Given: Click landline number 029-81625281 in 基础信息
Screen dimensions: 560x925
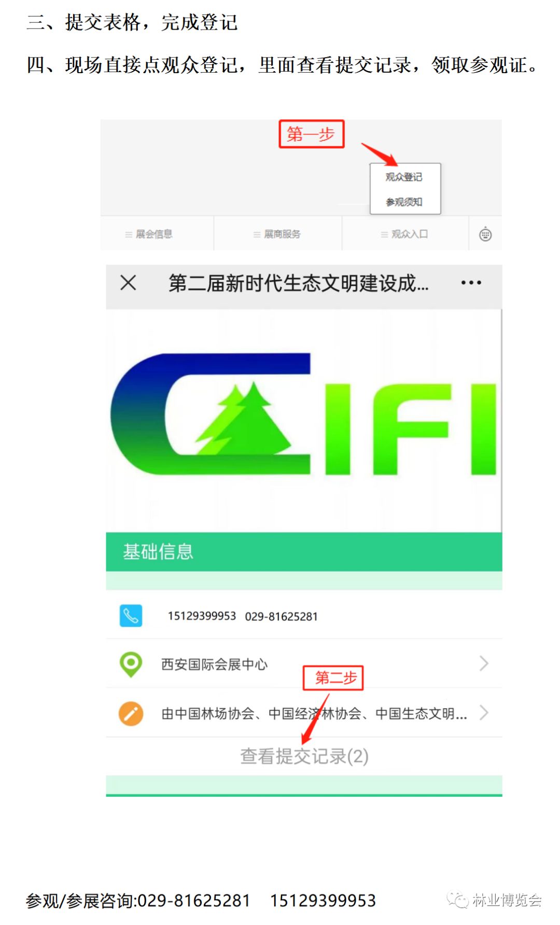Looking at the screenshot, I should point(281,616).
